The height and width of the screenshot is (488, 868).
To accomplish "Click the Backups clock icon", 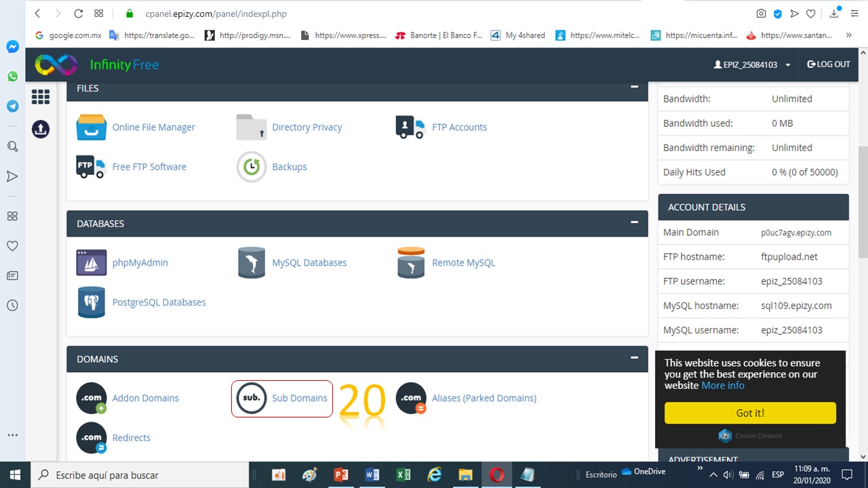I will point(251,167).
